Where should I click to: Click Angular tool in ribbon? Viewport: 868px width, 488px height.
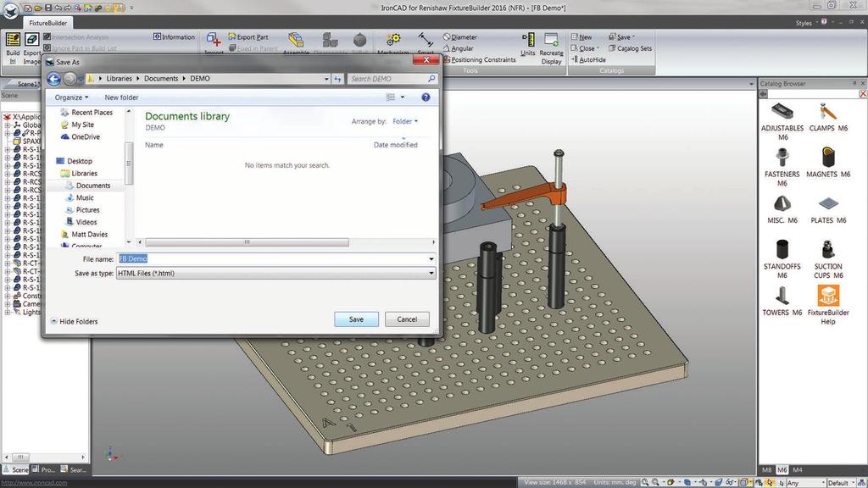pos(458,48)
